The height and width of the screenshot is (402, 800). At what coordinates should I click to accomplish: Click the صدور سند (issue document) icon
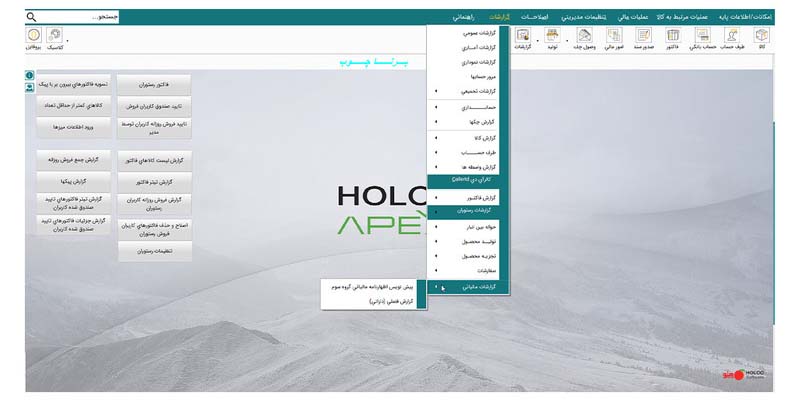pyautogui.click(x=643, y=36)
